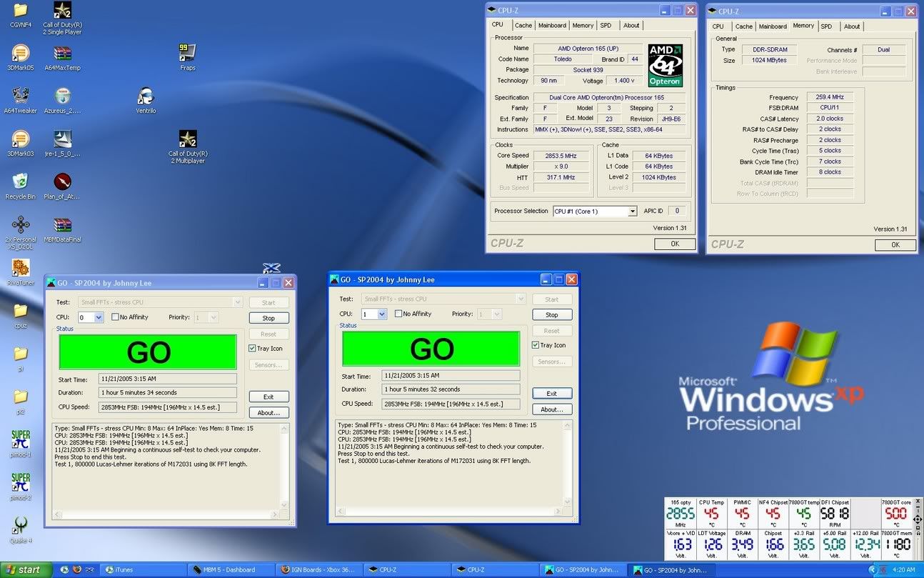The image size is (924, 578).
Task: Open the RivaTuner desktop icon
Action: pos(21,269)
